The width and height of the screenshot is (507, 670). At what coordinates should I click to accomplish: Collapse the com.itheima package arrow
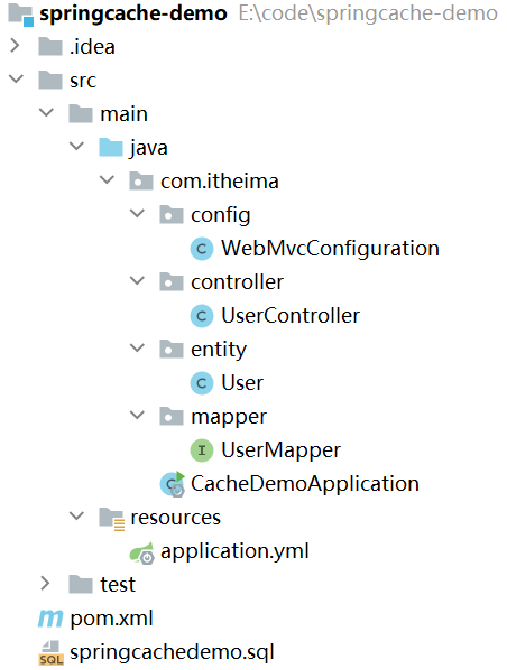coord(107,180)
